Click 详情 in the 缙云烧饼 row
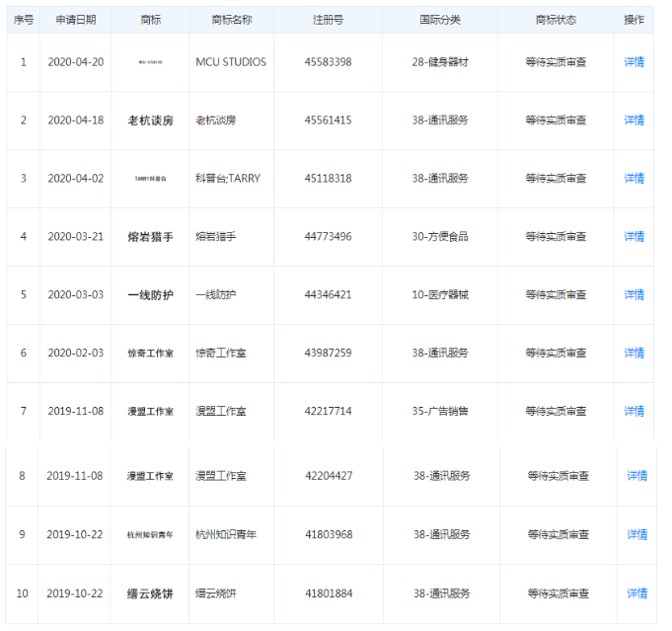Image resolution: width=672 pixels, height=631 pixels. [636, 593]
